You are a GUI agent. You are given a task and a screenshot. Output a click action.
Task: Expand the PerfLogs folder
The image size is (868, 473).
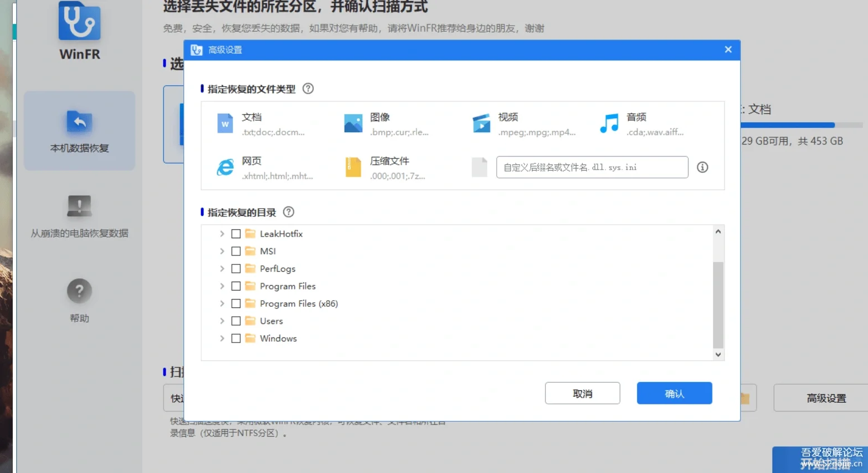[x=222, y=268]
